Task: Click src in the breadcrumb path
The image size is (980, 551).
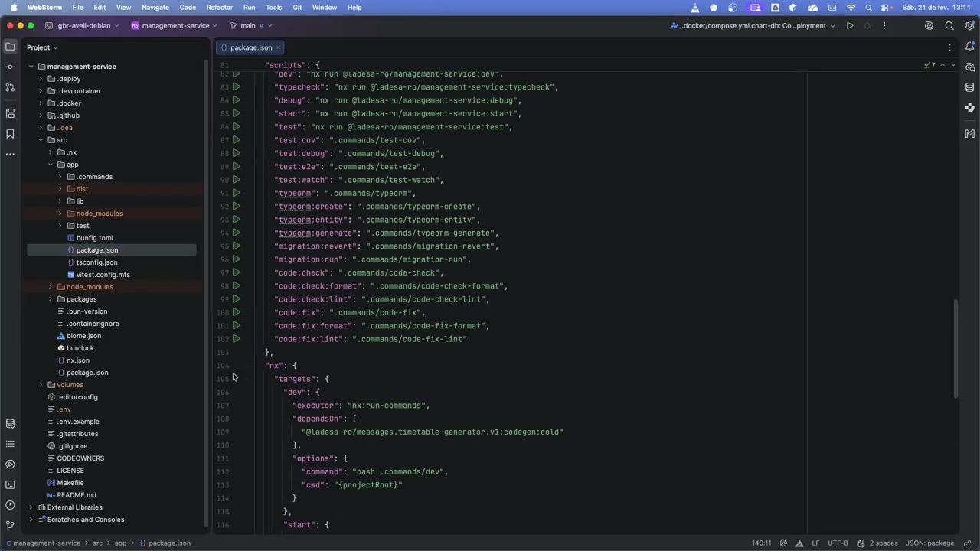Action: pos(97,543)
